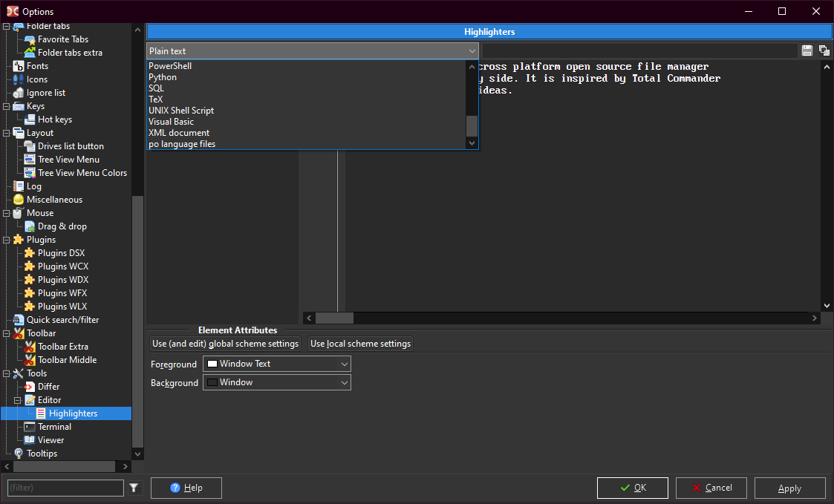Click the Ignore list icon
This screenshot has width=834, height=504.
point(19,93)
